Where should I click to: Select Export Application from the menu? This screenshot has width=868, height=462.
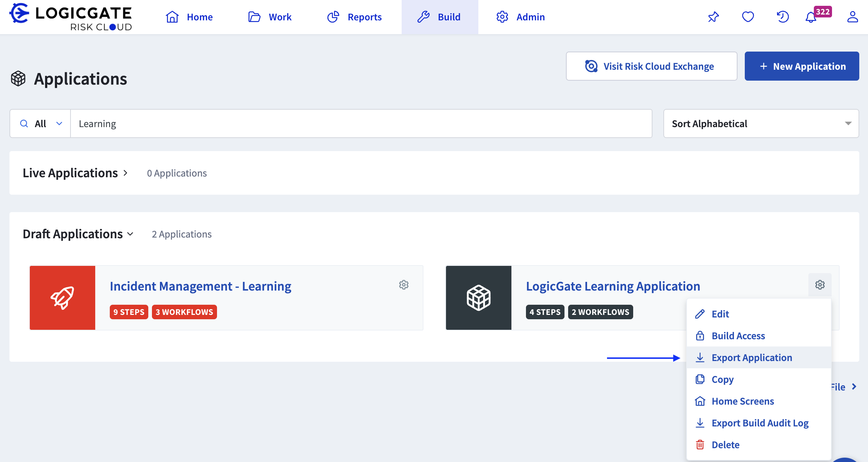(752, 358)
